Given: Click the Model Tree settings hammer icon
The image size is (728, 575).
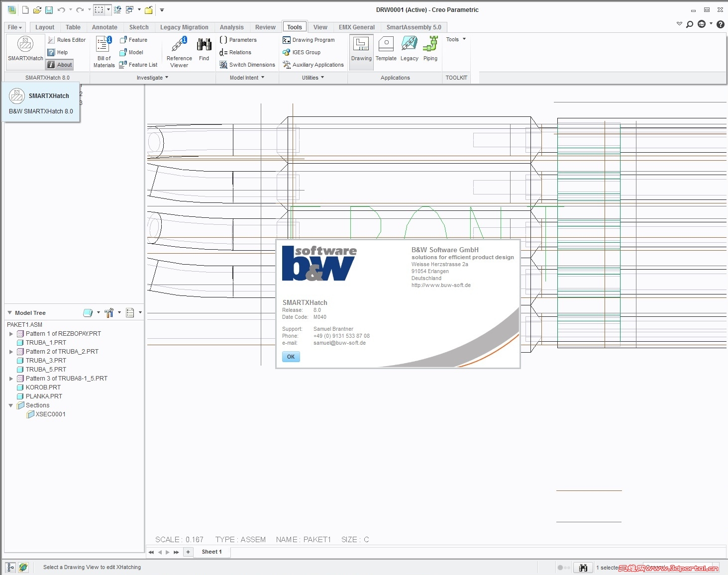Looking at the screenshot, I should tap(109, 313).
